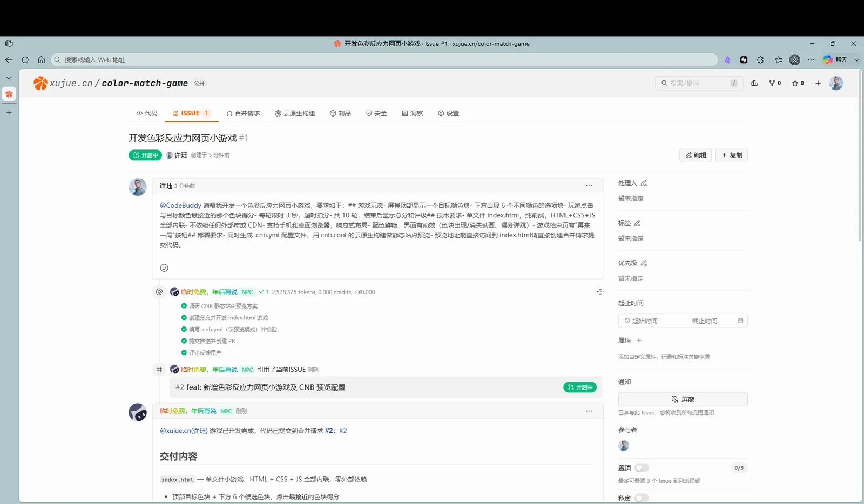Switch to the 代码 tab
This screenshot has width=864, height=504.
(147, 113)
